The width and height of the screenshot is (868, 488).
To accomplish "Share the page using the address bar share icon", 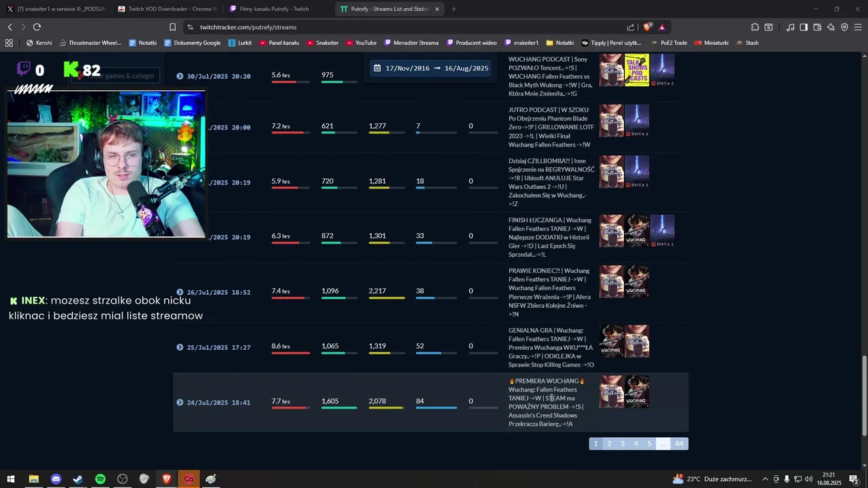I will coord(631,27).
